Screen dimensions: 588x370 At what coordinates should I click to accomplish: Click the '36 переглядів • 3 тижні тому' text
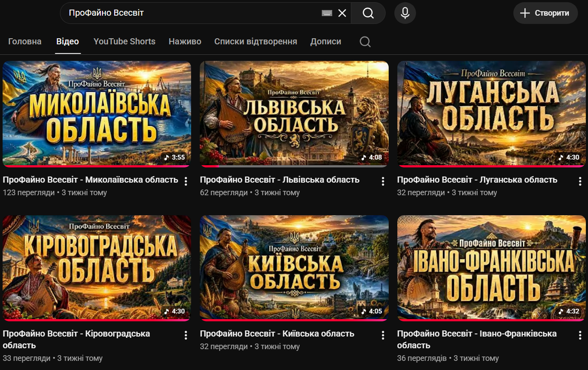pyautogui.click(x=448, y=358)
